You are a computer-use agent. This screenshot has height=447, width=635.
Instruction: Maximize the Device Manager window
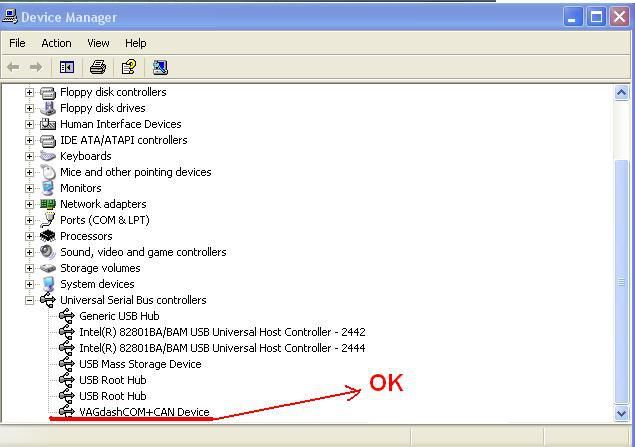(x=596, y=17)
